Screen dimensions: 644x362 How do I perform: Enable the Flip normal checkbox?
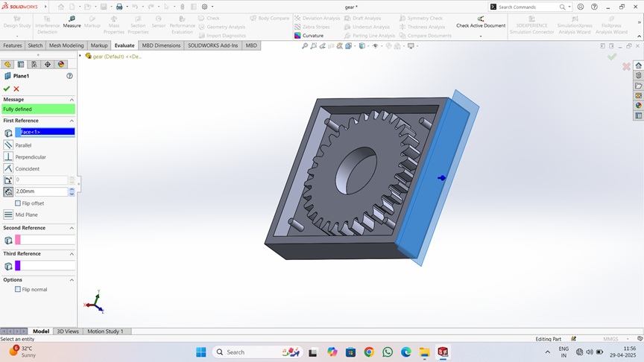18,289
